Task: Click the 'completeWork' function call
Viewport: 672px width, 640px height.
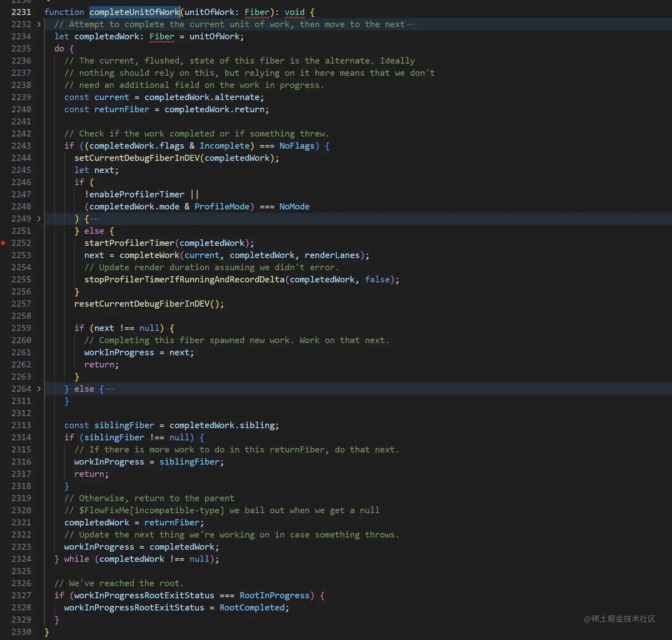Action: (149, 255)
